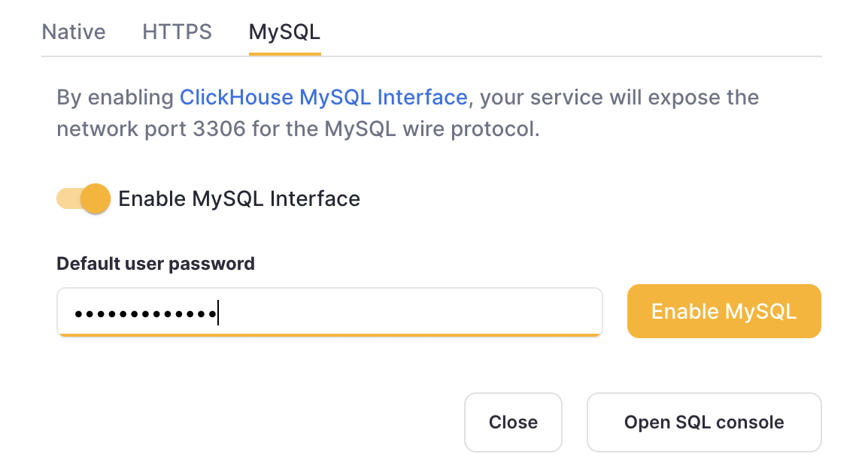Image resolution: width=868 pixels, height=466 pixels.
Task: Switch to the Native tab
Action: (x=73, y=32)
